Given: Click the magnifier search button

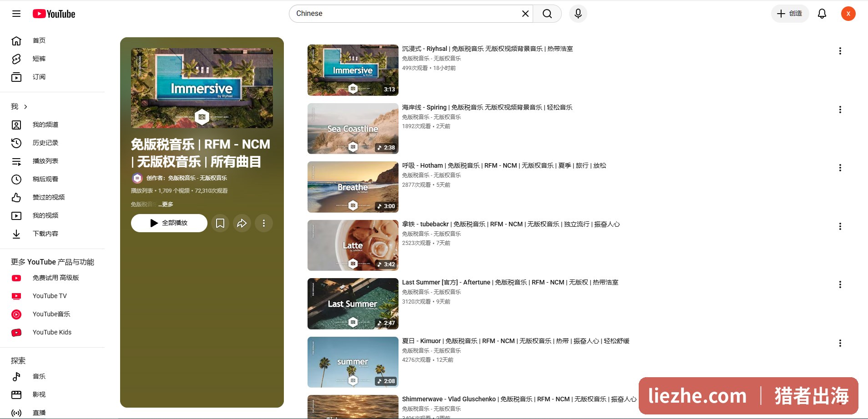Looking at the screenshot, I should click(547, 14).
